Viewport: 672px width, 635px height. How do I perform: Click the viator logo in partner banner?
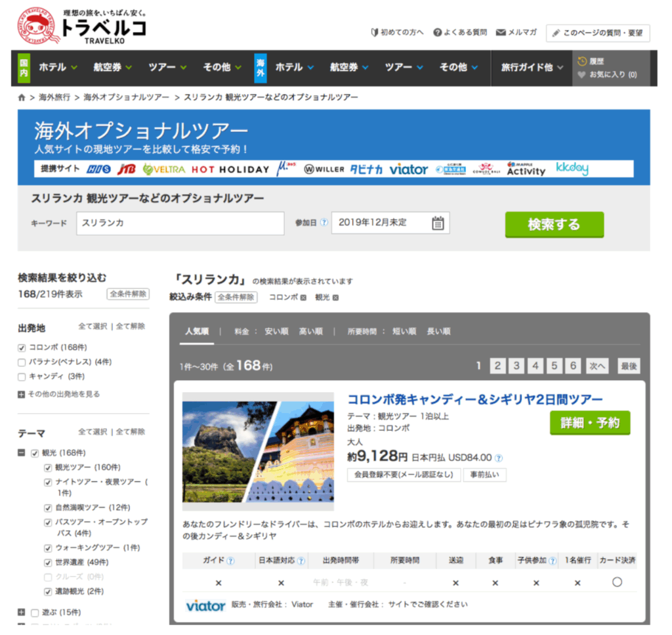point(408,169)
